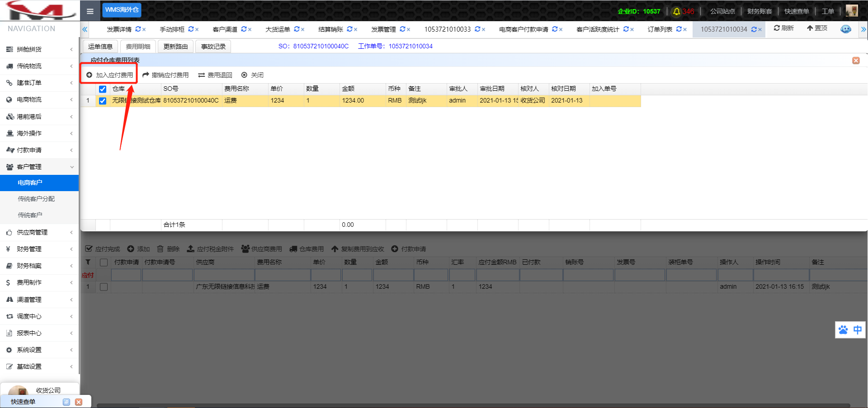Close the 应付仓库费用列表 dialog
Image resolution: width=868 pixels, height=408 pixels.
click(856, 61)
